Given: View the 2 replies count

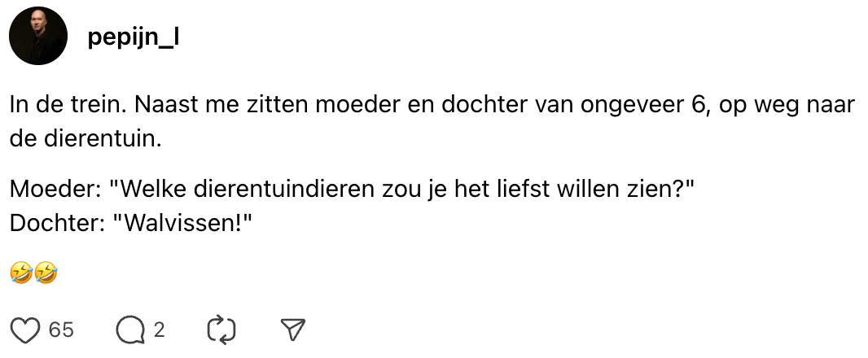Looking at the screenshot, I should click(x=159, y=330).
